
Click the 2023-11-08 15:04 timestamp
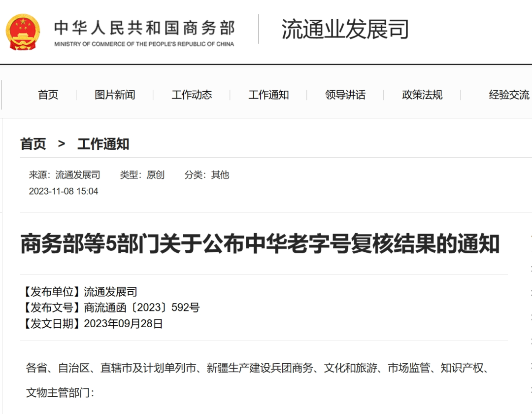pos(64,191)
